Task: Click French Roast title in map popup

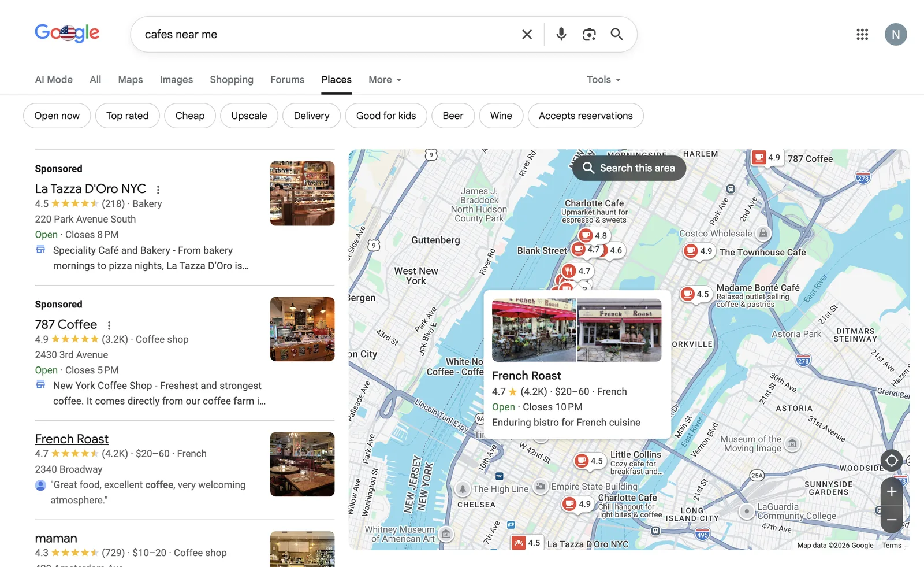Action: pos(527,376)
